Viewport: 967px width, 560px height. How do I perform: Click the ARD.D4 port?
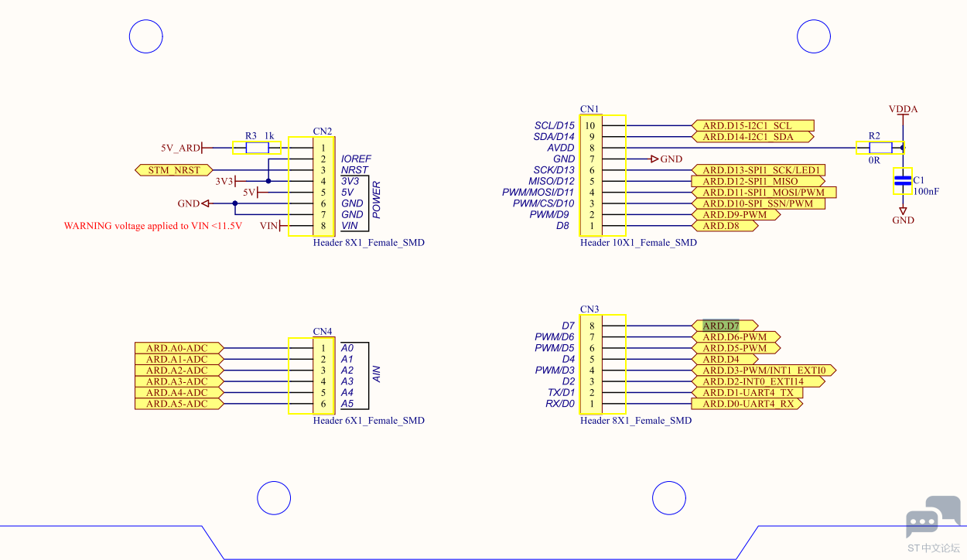point(726,360)
